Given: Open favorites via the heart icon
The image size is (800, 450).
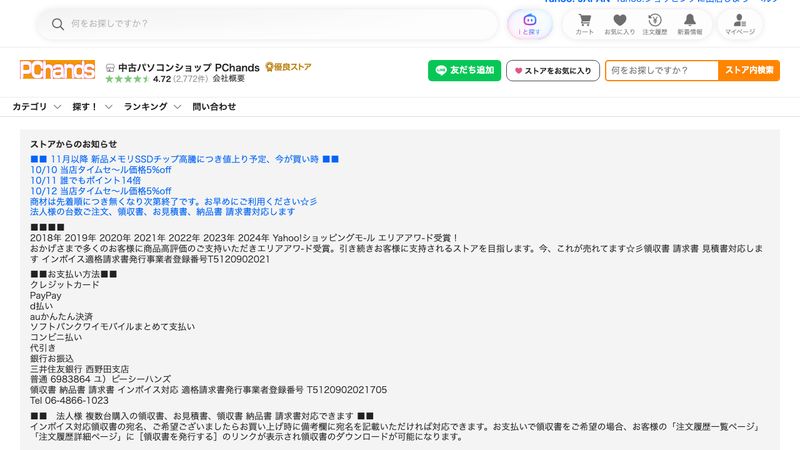Looking at the screenshot, I should 619,24.
